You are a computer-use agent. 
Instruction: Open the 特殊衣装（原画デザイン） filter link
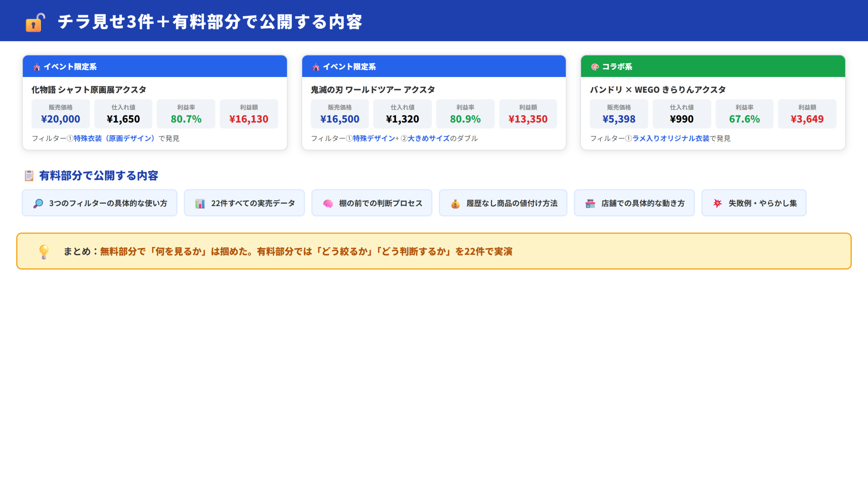click(x=113, y=138)
